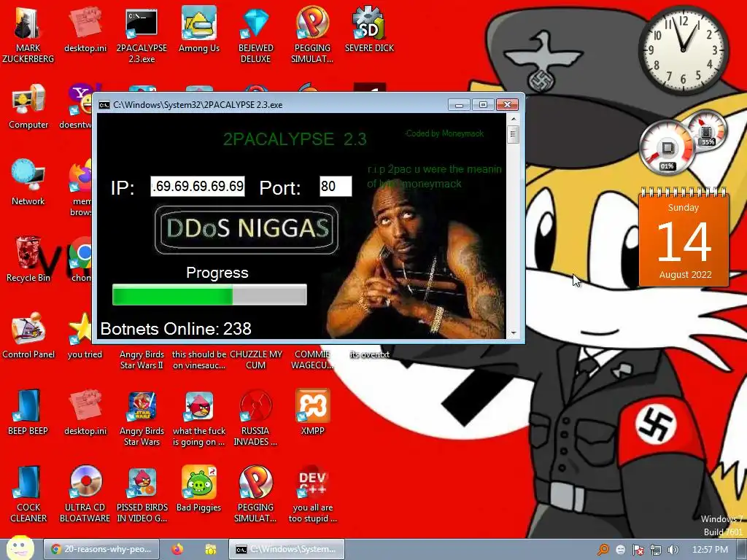Switch to the Chrome '20-reasons-why-peo...' taskbar window
The width and height of the screenshot is (747, 560).
point(100,549)
